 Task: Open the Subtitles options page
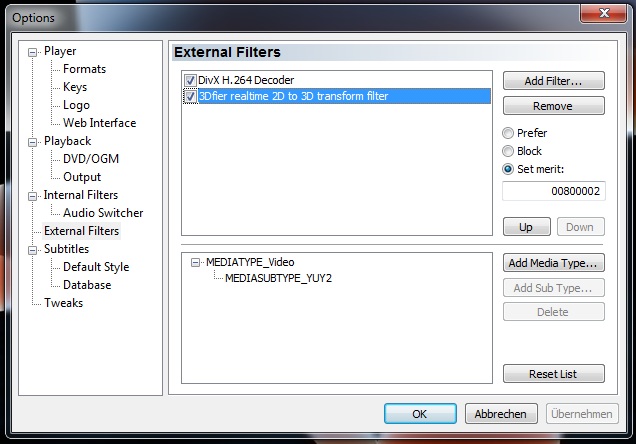tap(67, 249)
